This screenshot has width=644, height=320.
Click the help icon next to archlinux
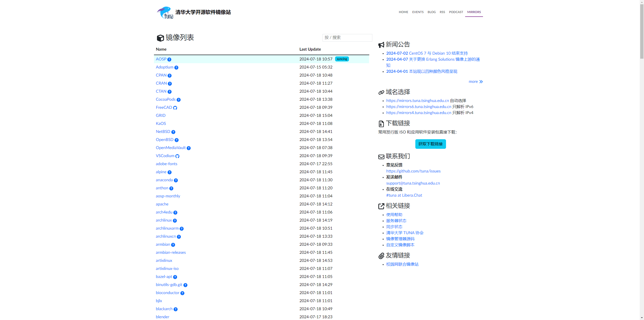(175, 221)
